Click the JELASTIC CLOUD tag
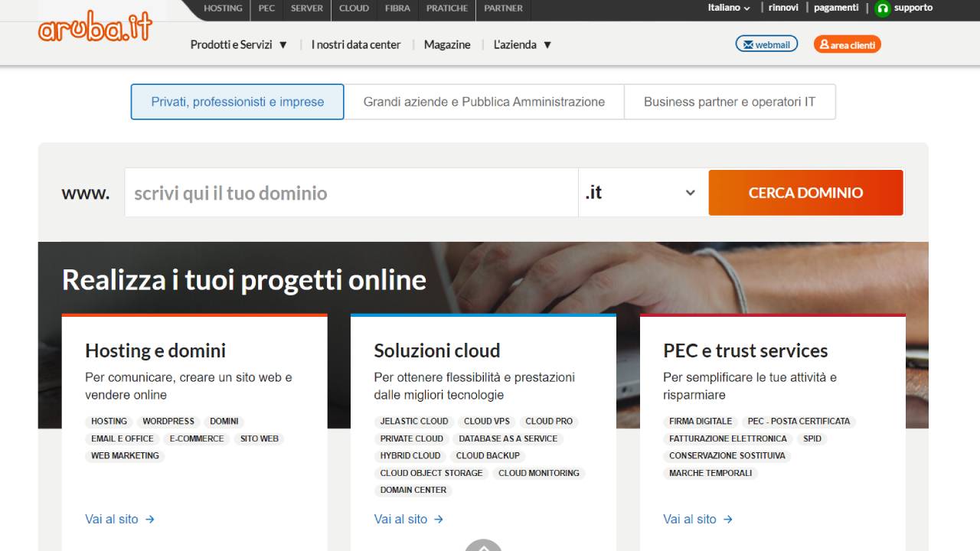Viewport: 980px width, 551px height. 414,422
